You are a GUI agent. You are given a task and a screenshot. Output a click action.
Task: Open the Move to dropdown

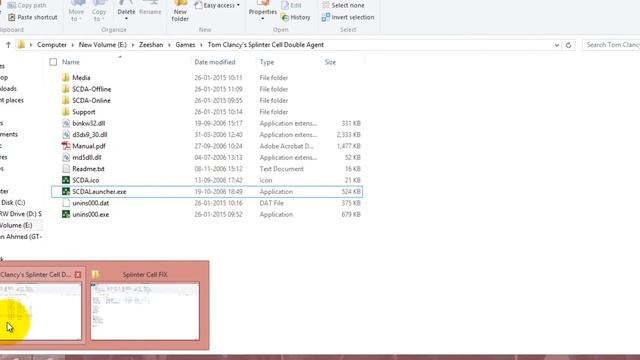point(76,11)
